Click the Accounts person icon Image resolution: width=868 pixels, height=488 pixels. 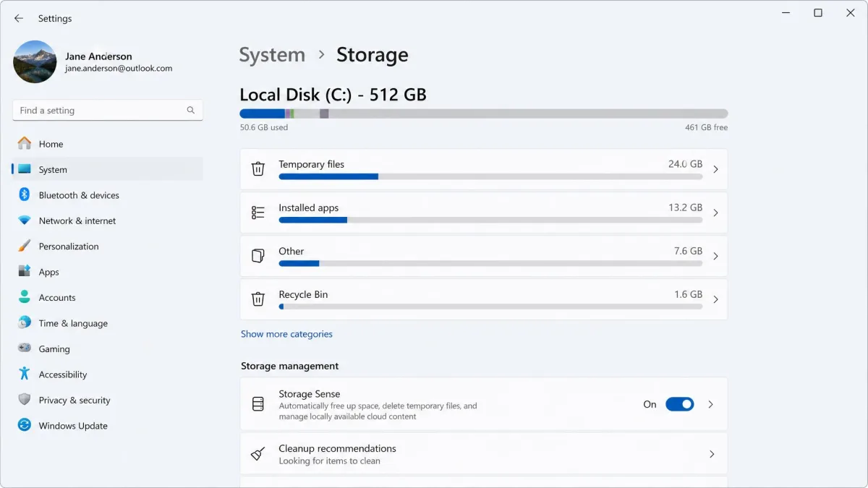click(25, 297)
